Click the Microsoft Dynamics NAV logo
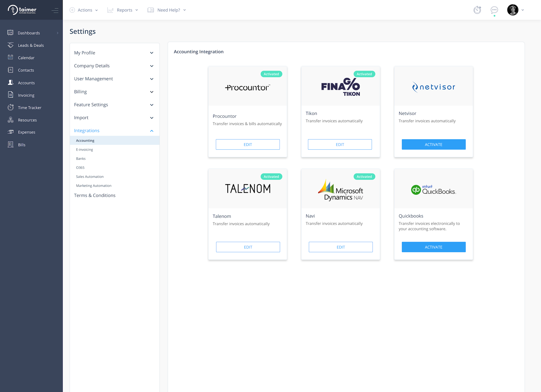This screenshot has width=541, height=392. pyautogui.click(x=340, y=190)
